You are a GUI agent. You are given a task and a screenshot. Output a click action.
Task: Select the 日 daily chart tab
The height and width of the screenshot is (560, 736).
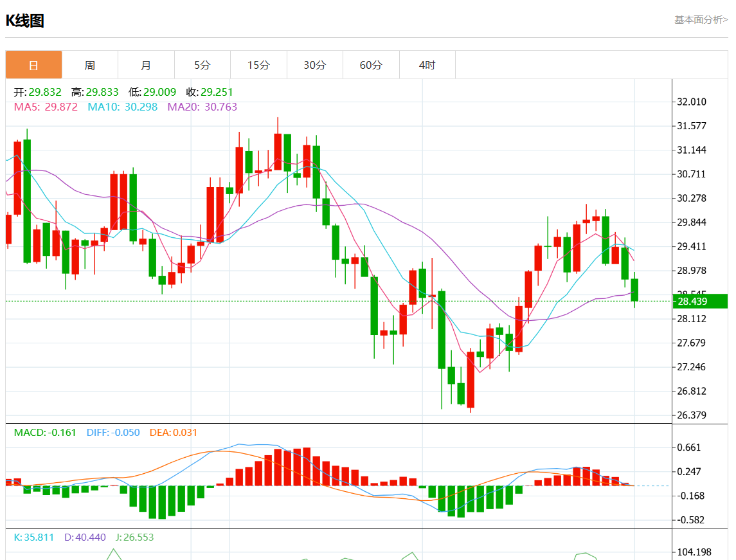[33, 65]
